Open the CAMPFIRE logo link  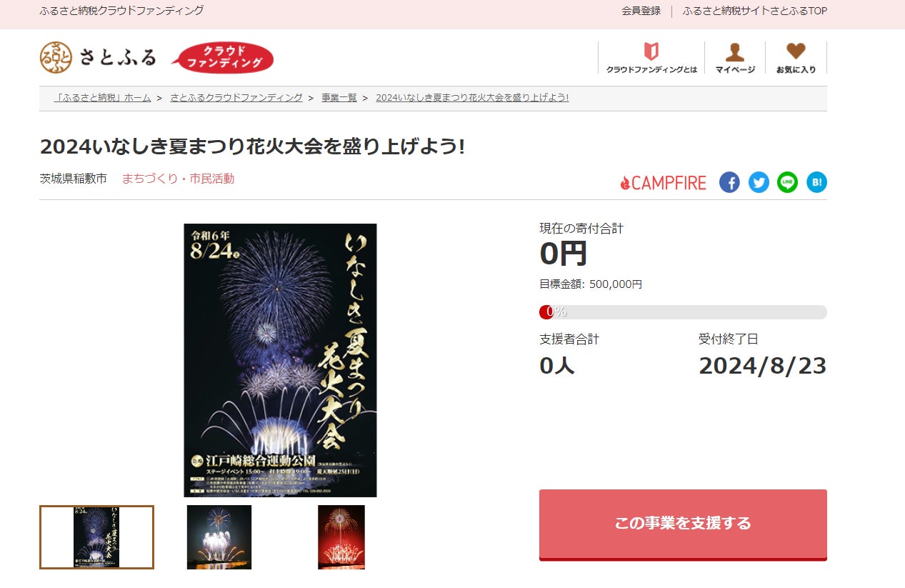tap(663, 183)
